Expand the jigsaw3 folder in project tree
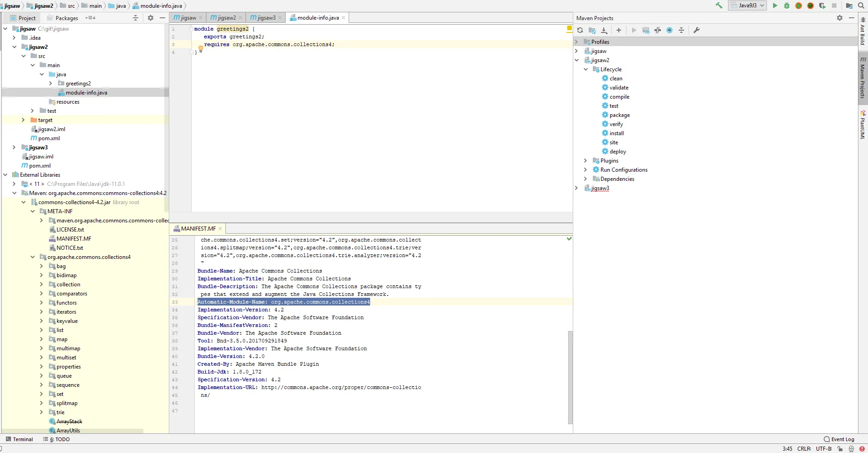Viewport: 868px width, 453px height. point(14,147)
